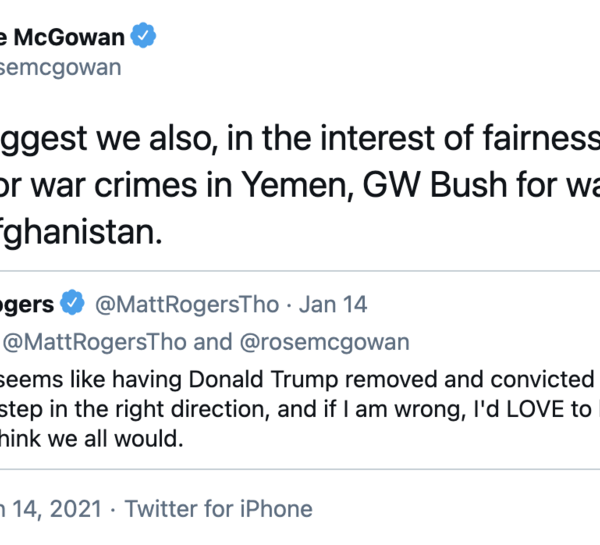
Task: Open the Rogers author name in quoted tweet
Action: tap(27, 302)
